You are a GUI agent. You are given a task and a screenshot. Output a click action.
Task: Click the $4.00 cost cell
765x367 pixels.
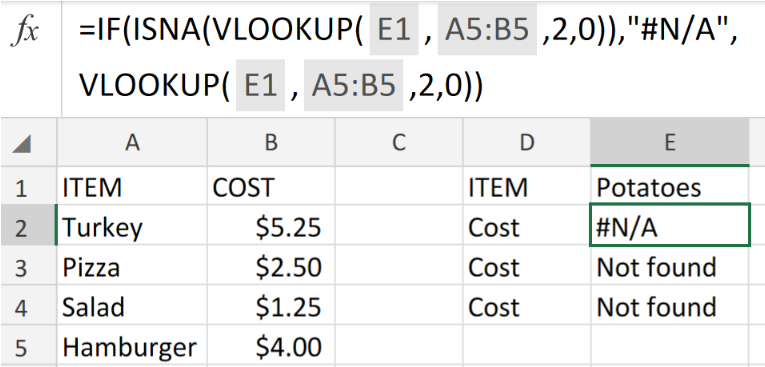271,347
